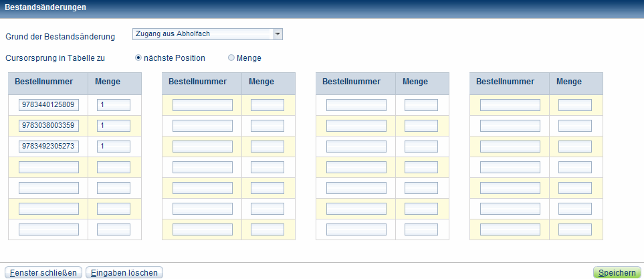The width and height of the screenshot is (644, 279).
Task: Open the Grund der Bestandsänderung dropdown arrow
Action: 278,34
